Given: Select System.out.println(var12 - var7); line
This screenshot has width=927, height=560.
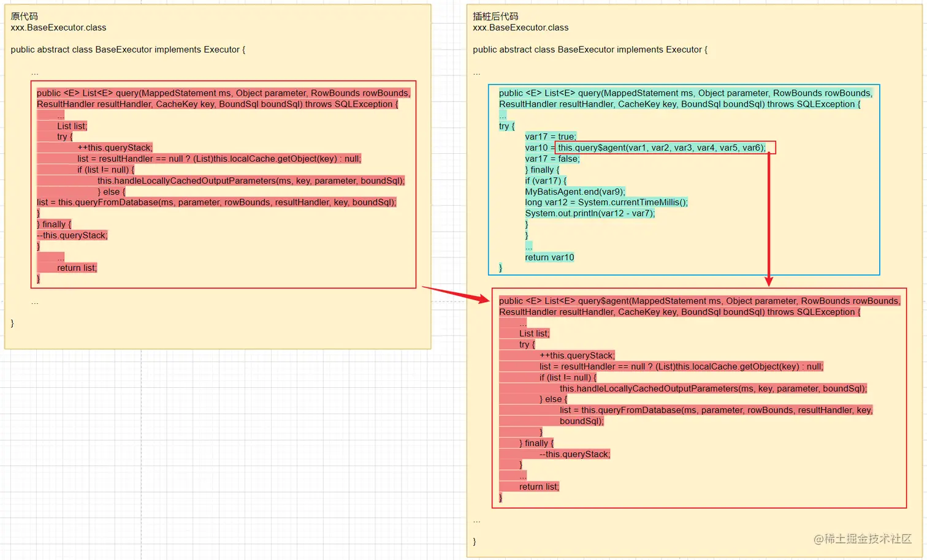Looking at the screenshot, I should coord(590,213).
